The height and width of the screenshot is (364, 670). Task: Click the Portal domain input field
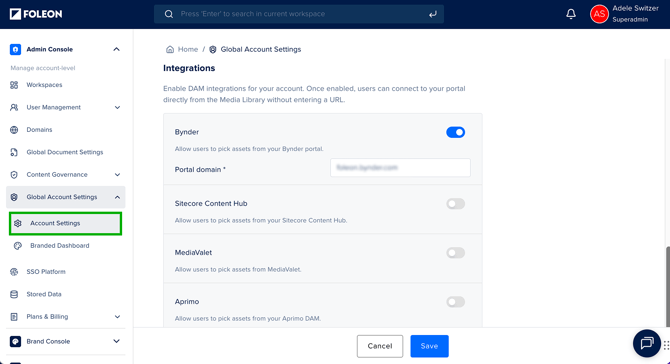coord(400,168)
